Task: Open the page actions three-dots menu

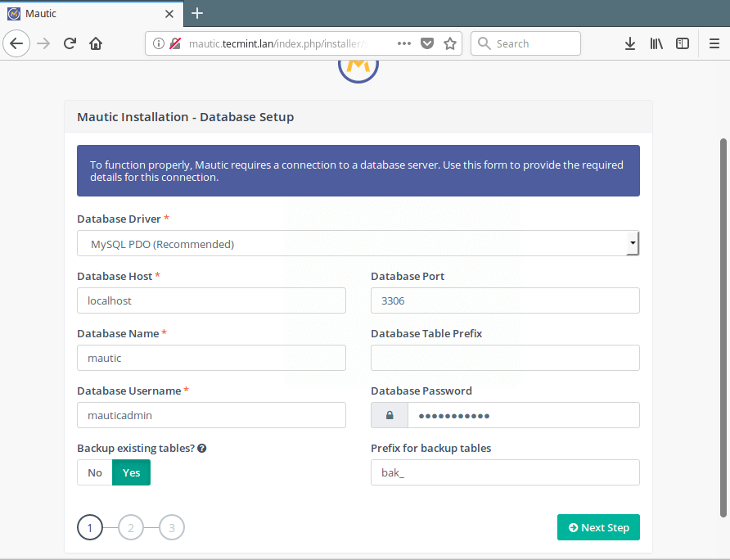Action: (x=404, y=43)
